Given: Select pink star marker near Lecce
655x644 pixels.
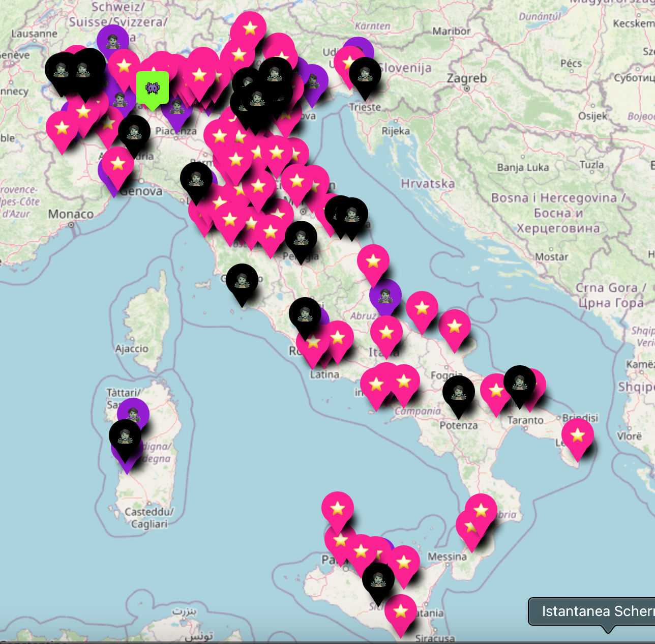Looking at the screenshot, I should click(x=577, y=436).
